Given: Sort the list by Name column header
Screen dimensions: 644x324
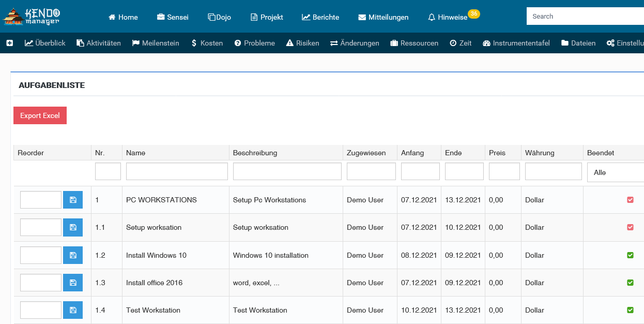Looking at the screenshot, I should pos(135,153).
